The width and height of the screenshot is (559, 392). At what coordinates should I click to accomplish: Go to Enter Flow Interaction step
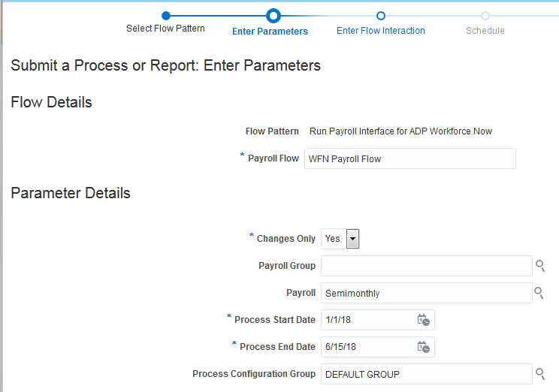[381, 31]
